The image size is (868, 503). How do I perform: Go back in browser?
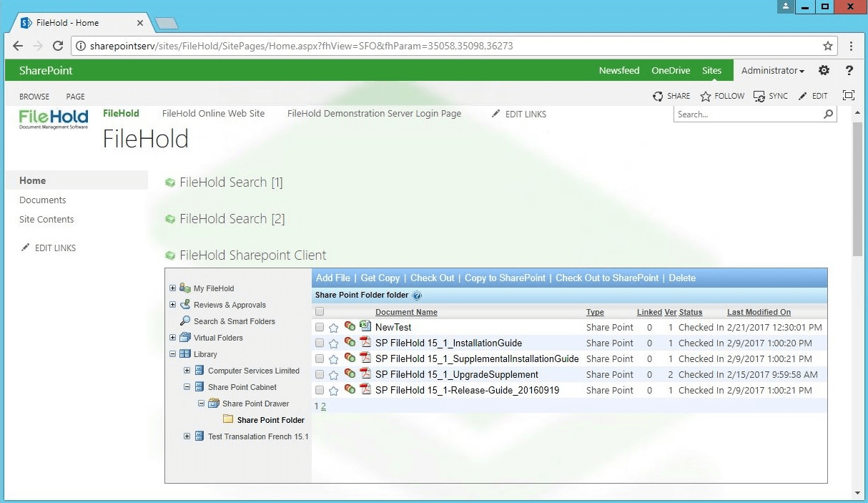tap(18, 46)
